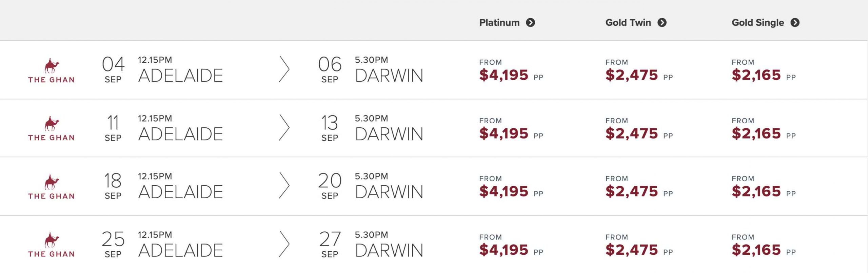Click the Darwin destination arriving 20 Sep
Image resolution: width=868 pixels, height=273 pixels.
[x=389, y=192]
